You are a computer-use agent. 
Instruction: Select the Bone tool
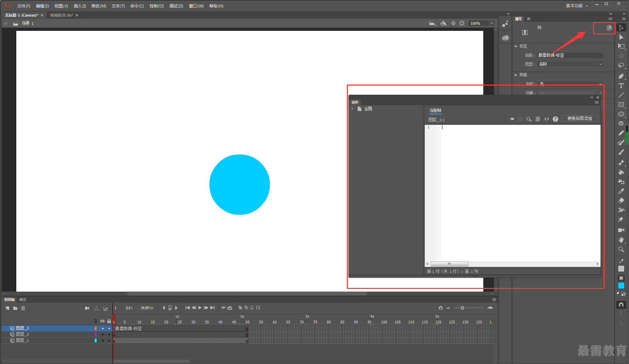pos(621,163)
